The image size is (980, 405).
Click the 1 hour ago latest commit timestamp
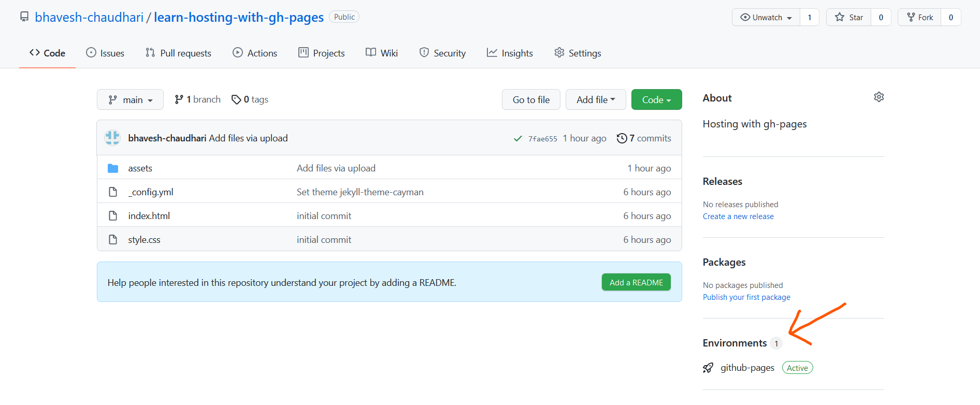pos(584,138)
